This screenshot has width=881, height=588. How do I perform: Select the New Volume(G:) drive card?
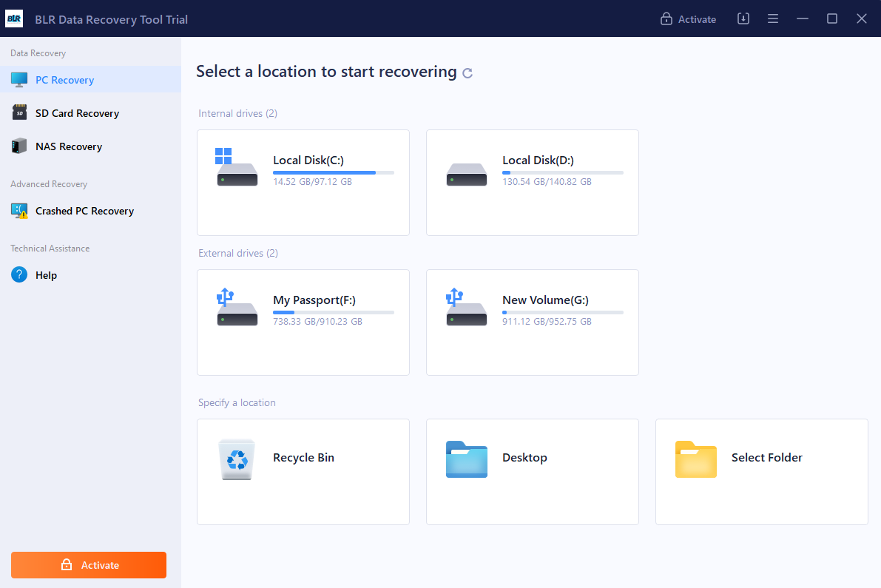(532, 322)
